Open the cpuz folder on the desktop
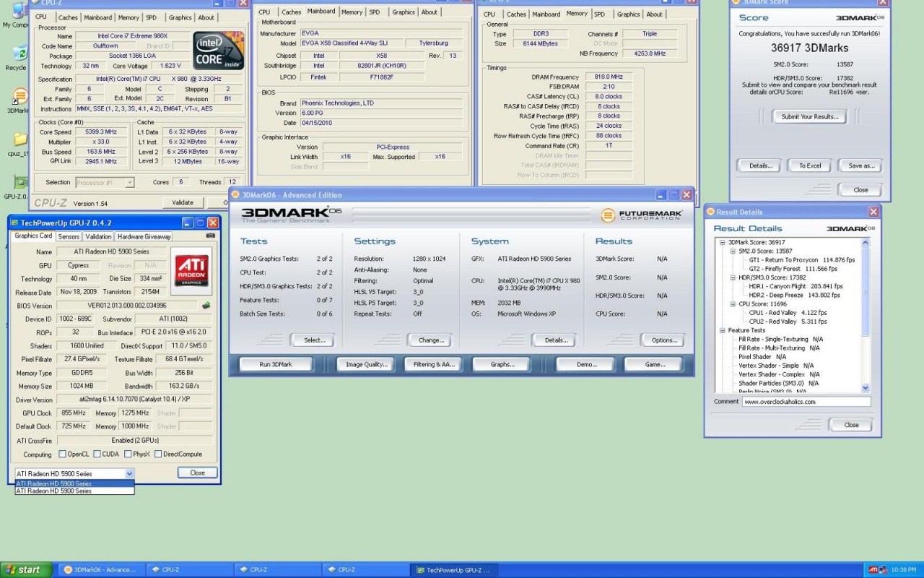Image resolution: width=924 pixels, height=578 pixels. click(x=19, y=139)
